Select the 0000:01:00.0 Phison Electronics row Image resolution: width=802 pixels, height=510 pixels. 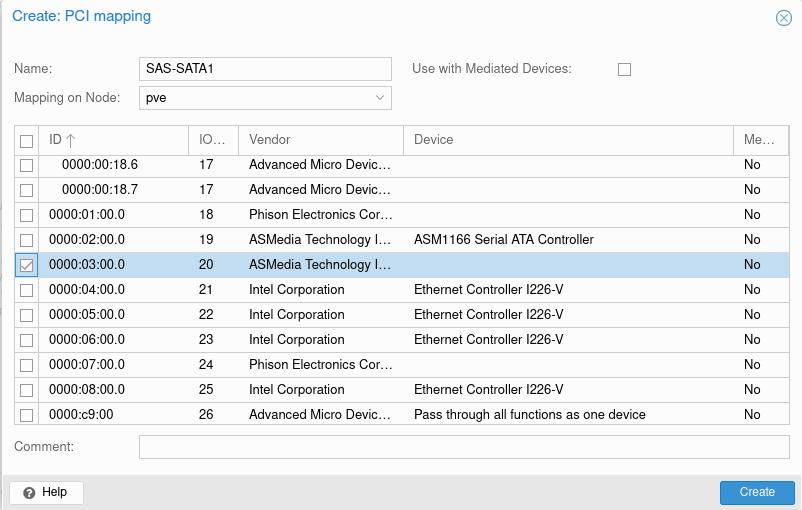[300, 215]
